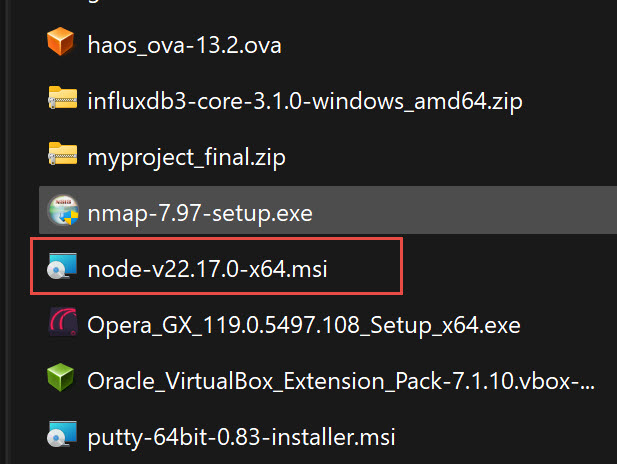Screen dimensions: 617x464
Task: Click the zip folder icon beside myproject_final.zip
Action: pyautogui.click(x=62, y=154)
